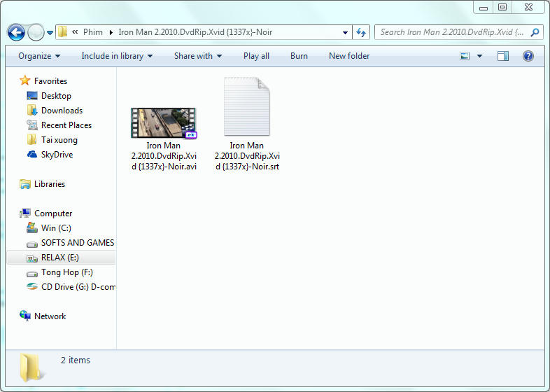Click the SkyDrive cloud icon
The height and width of the screenshot is (392, 550).
(32, 155)
